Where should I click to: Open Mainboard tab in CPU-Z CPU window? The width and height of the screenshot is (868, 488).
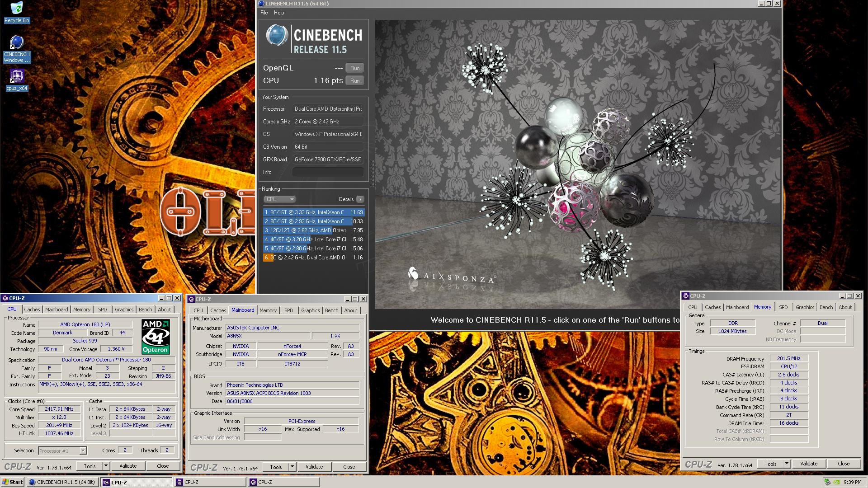[57, 310]
